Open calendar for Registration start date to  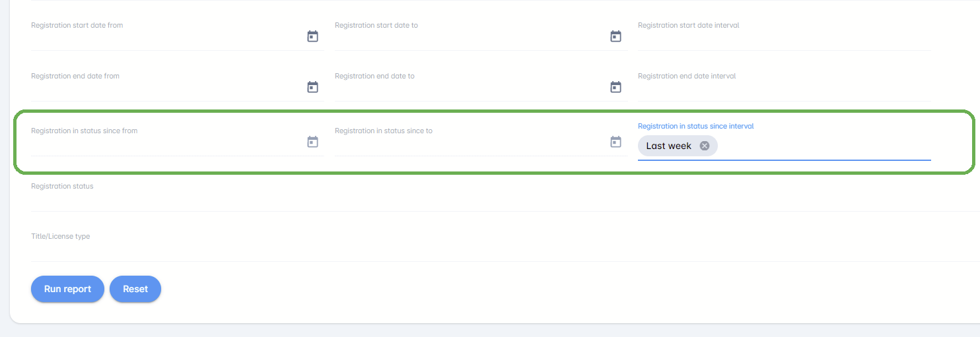pyautogui.click(x=615, y=36)
